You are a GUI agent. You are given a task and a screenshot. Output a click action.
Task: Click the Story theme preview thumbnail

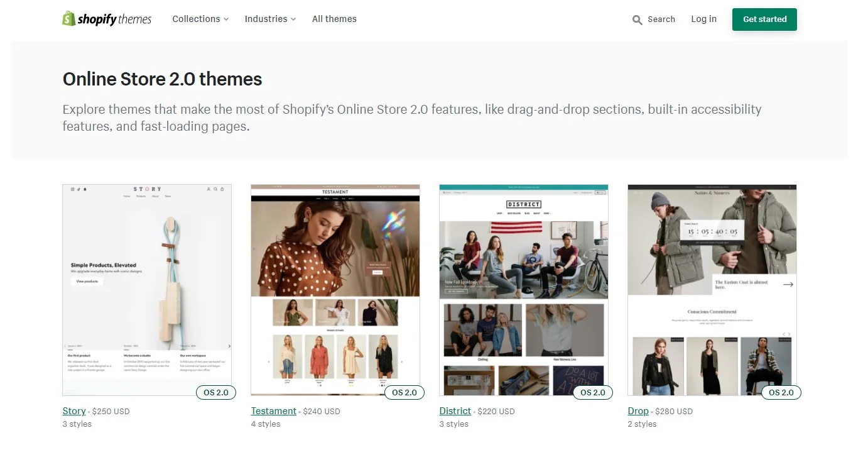coord(146,289)
